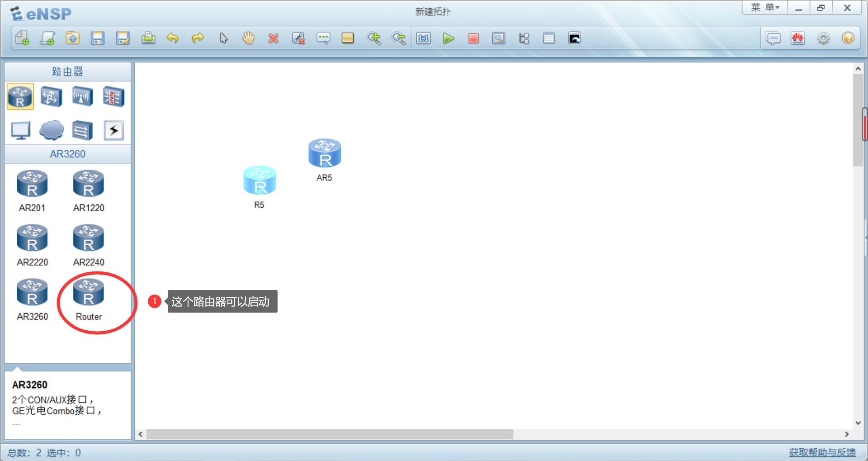Image resolution: width=868 pixels, height=461 pixels.
Task: Click the red X delete tool
Action: (273, 38)
